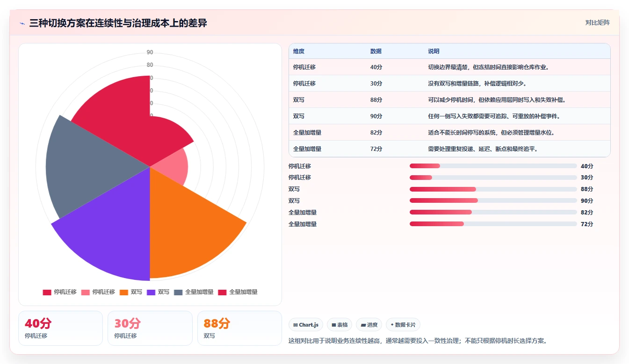Click the page title 三种切换方案在连续性与治理成本上的差异

pos(118,23)
